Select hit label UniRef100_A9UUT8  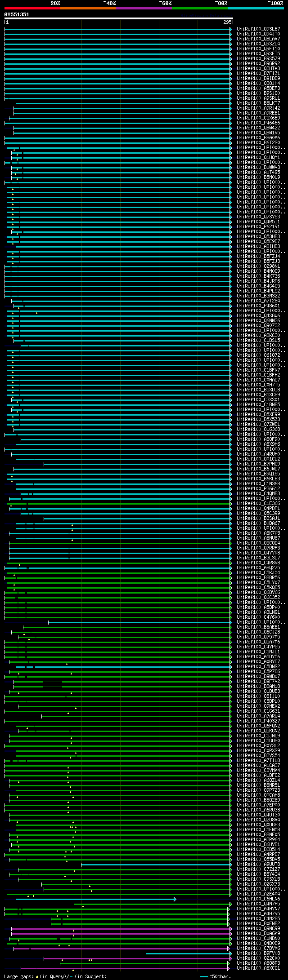coord(258,865)
